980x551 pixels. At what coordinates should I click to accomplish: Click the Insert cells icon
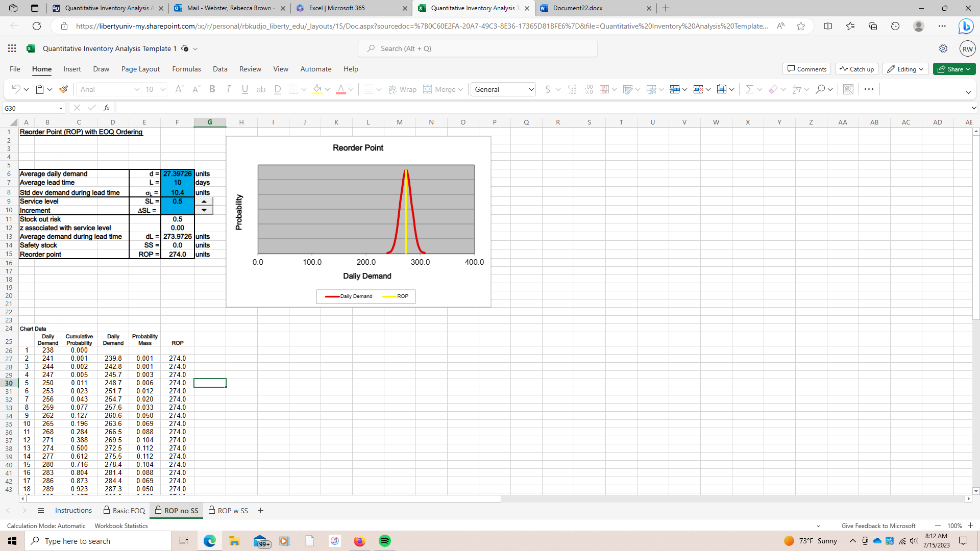pyautogui.click(x=675, y=89)
